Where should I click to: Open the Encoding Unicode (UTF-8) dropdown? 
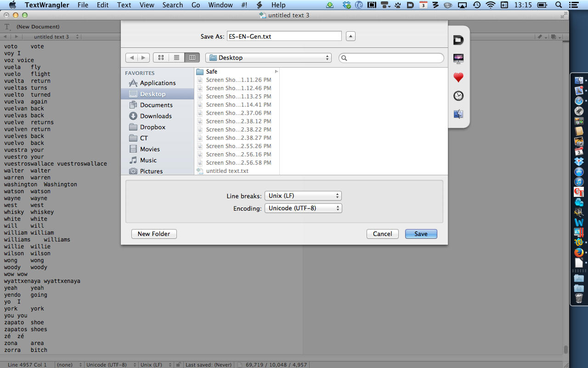[x=303, y=208]
